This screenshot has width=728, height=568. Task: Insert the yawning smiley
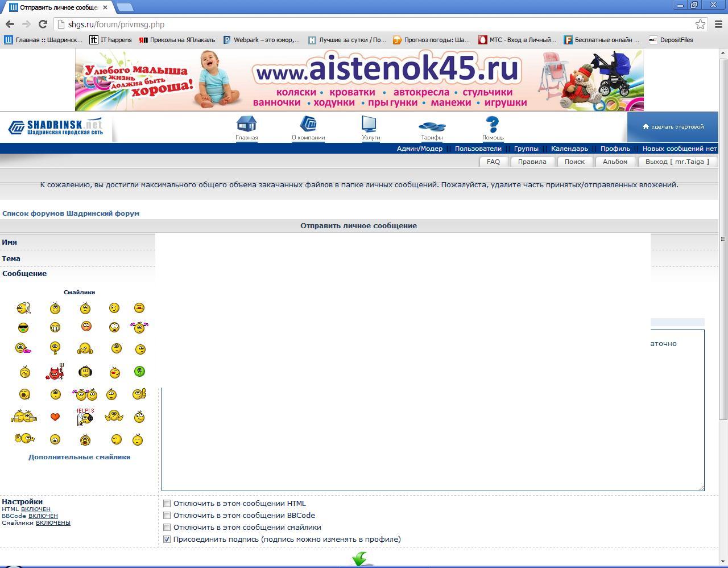tap(24, 394)
